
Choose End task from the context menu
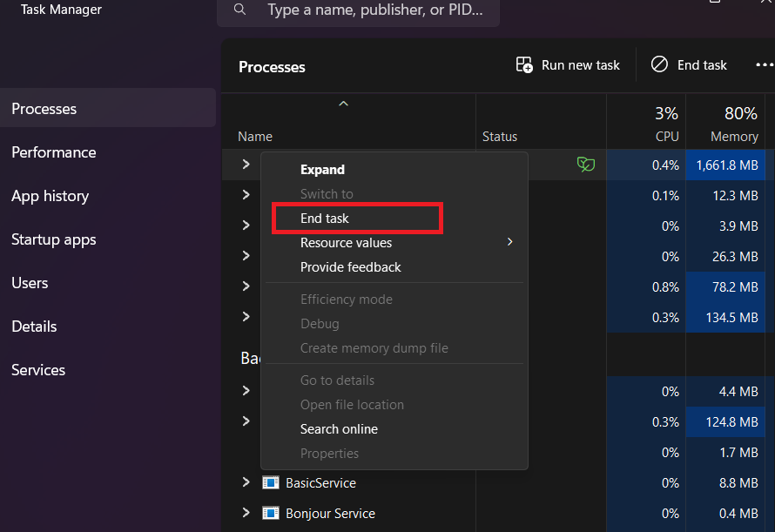325,219
